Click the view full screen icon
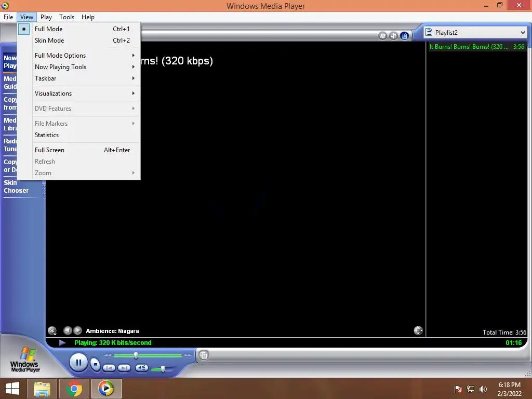Viewport: 532px width, 399px height. pos(418,330)
